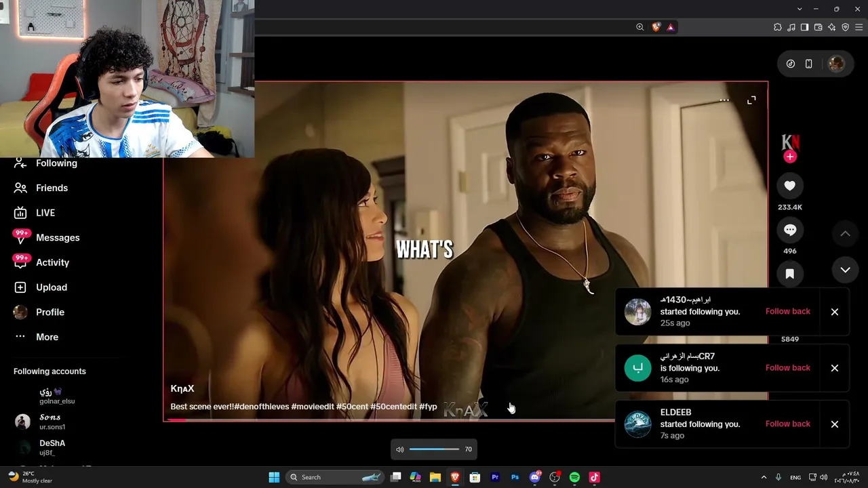Open the browser extensions puzzle icon
The width and height of the screenshot is (868, 488).
778,27
